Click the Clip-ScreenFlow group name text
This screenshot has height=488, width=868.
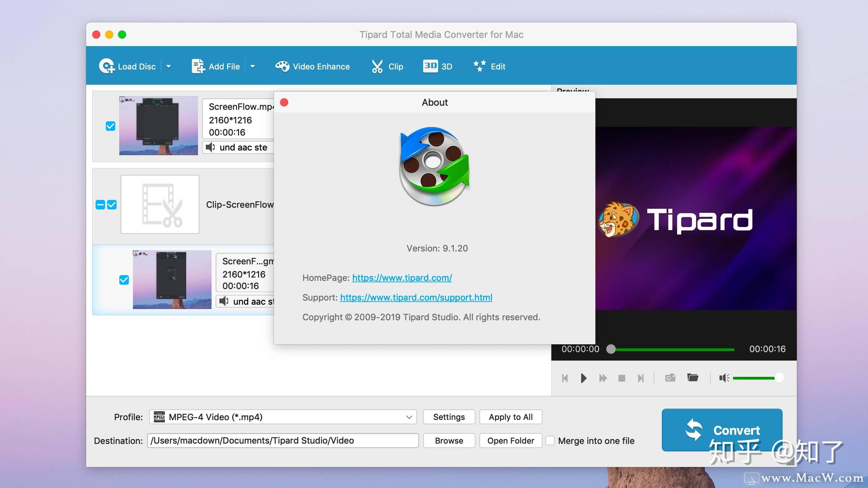coord(240,205)
